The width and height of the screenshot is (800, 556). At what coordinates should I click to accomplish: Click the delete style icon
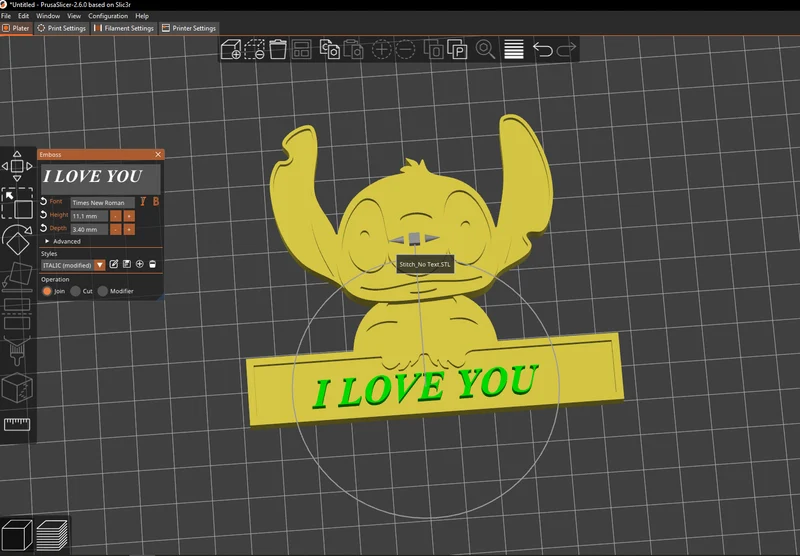152,264
